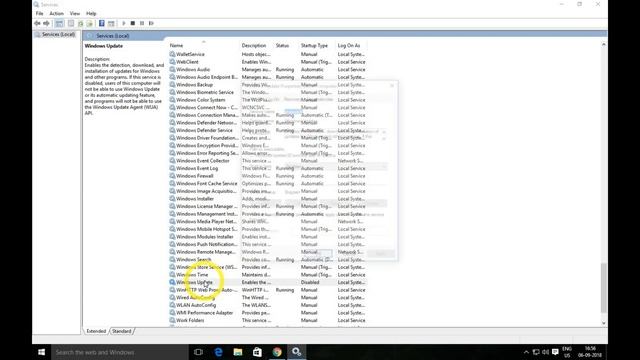Launch Microsoft Edge from the taskbar
Screen dimensions: 640x360
[x=218, y=352]
